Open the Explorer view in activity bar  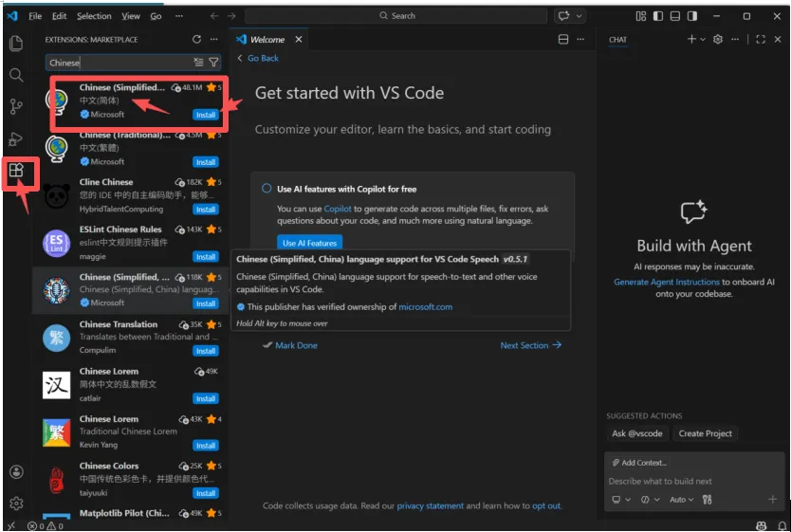pyautogui.click(x=16, y=44)
